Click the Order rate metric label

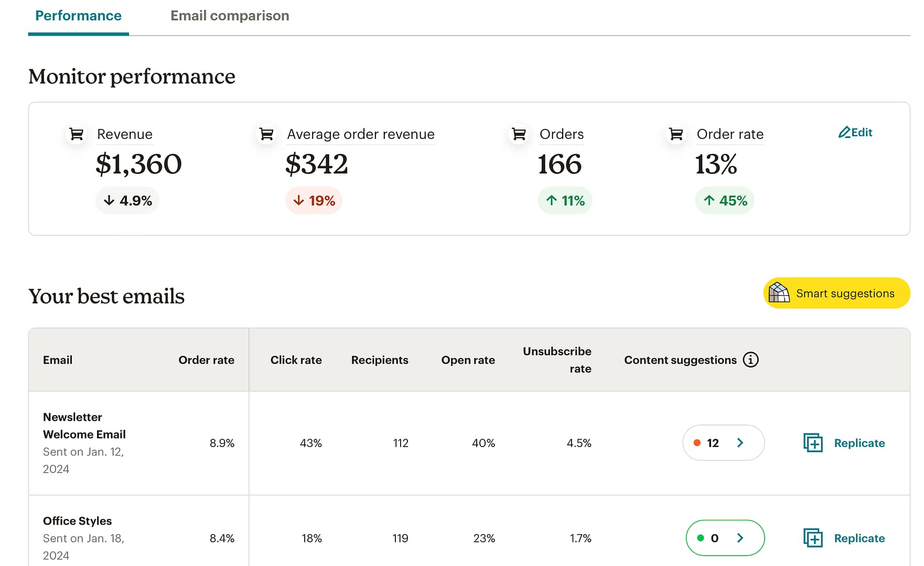pyautogui.click(x=730, y=134)
